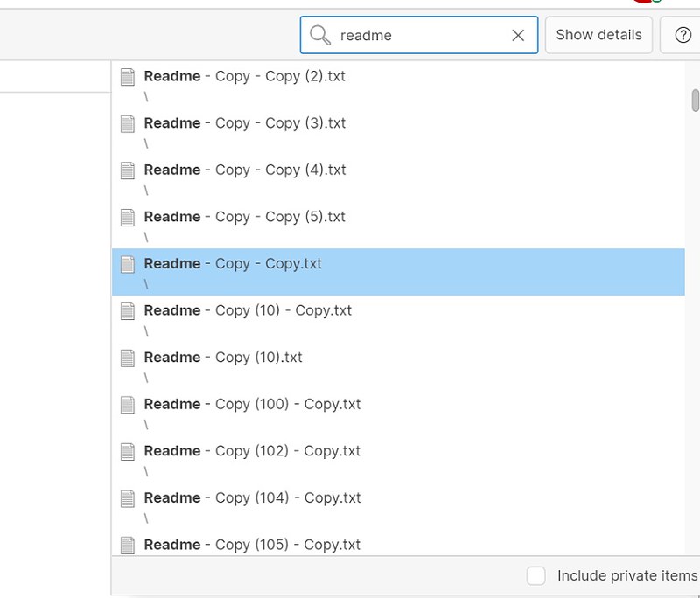Click the X to clear the search field
This screenshot has height=598, width=700.
click(518, 35)
